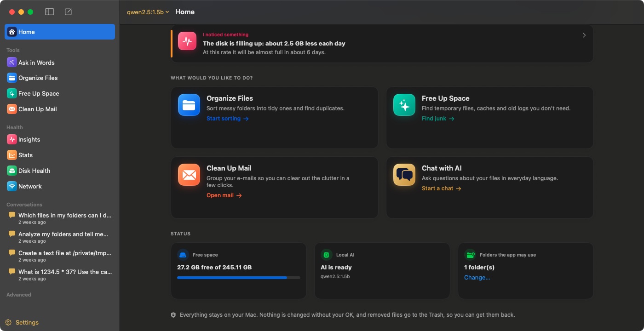Screen dimensions: 644x331
Task: Open Free Up Space in sidebar
Action: pyautogui.click(x=60, y=93)
